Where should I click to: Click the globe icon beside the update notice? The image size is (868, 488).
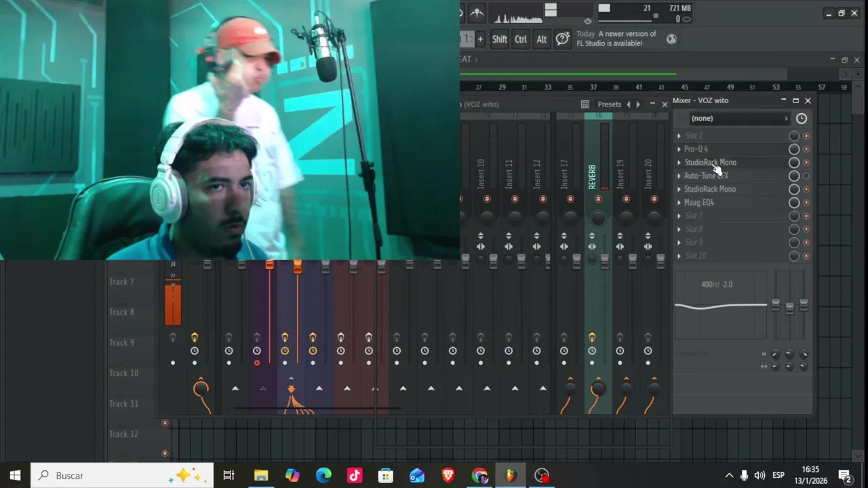point(671,39)
